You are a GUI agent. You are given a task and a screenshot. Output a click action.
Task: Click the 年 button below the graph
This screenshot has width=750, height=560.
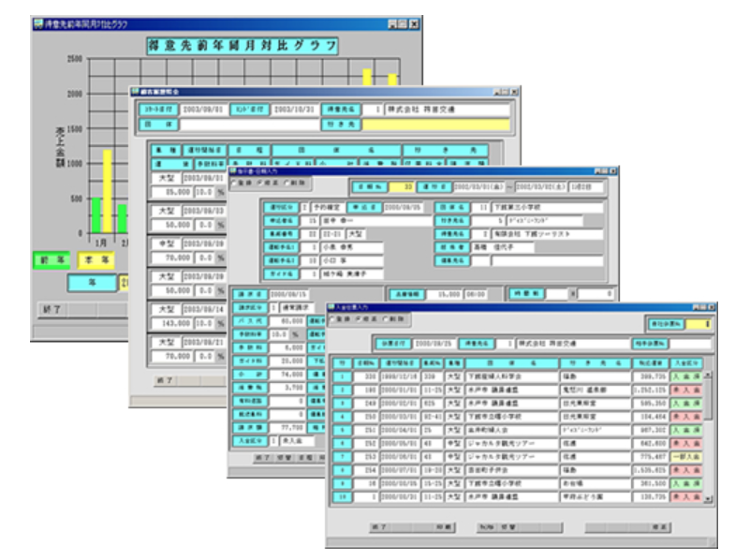[91, 282]
